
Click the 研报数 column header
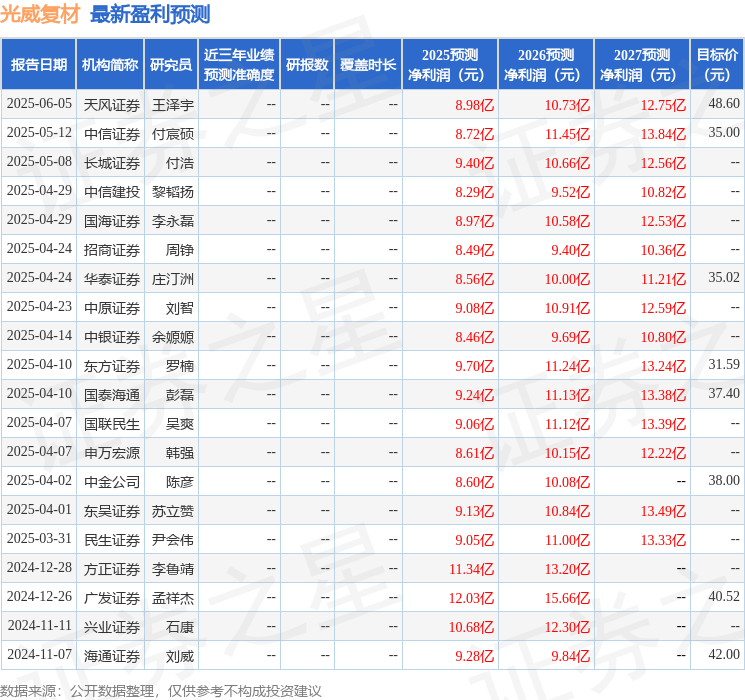tap(307, 65)
